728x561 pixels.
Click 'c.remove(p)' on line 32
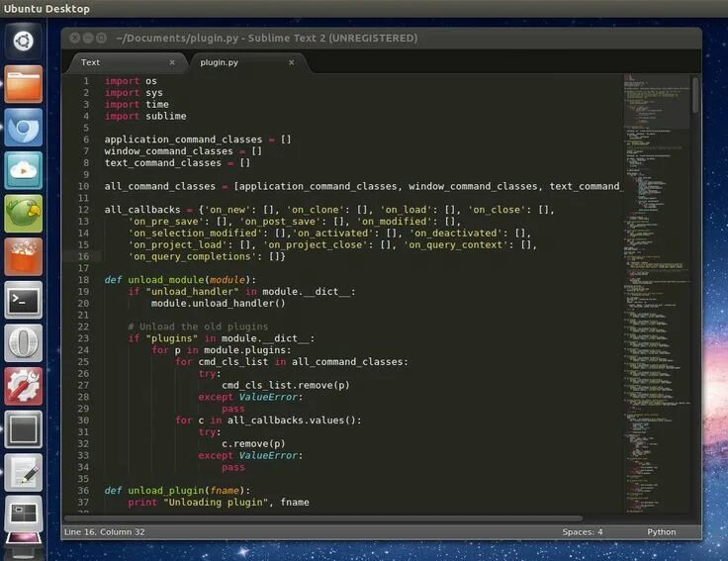[253, 444]
